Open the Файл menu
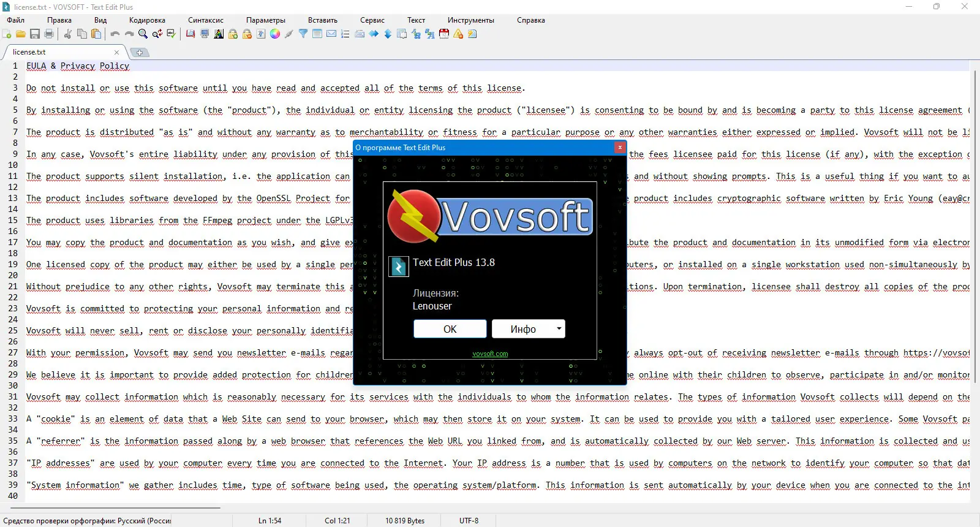Screen dimensions: 980x527 [x=16, y=20]
